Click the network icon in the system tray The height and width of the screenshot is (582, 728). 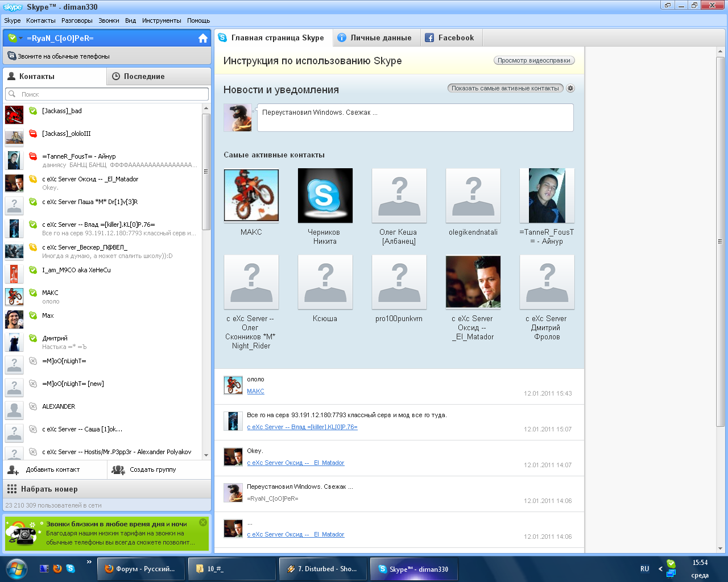tap(671, 573)
